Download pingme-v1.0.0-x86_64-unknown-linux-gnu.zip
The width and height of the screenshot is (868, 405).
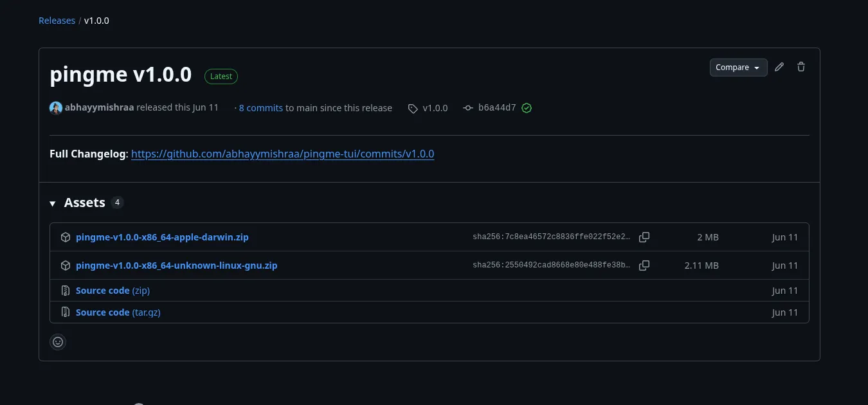[x=177, y=265]
